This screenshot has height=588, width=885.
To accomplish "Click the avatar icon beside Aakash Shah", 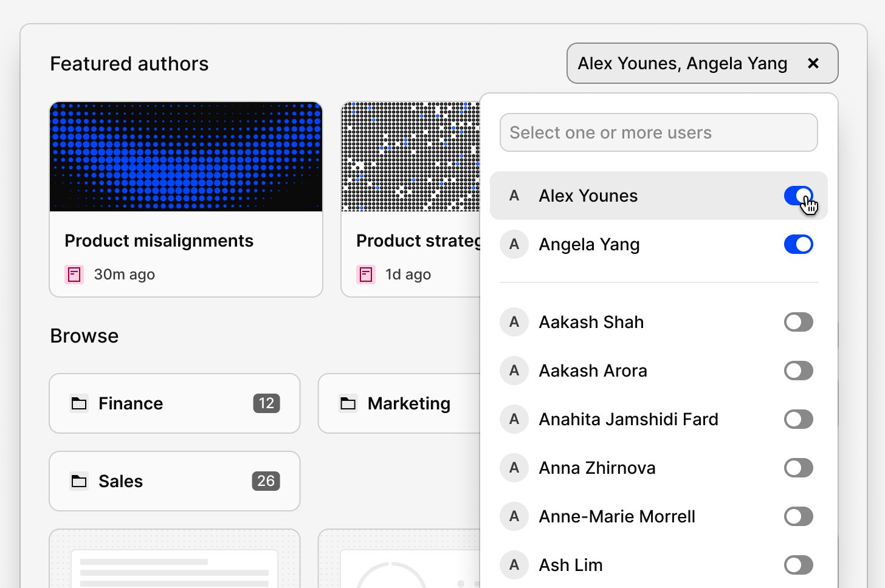I will [514, 322].
